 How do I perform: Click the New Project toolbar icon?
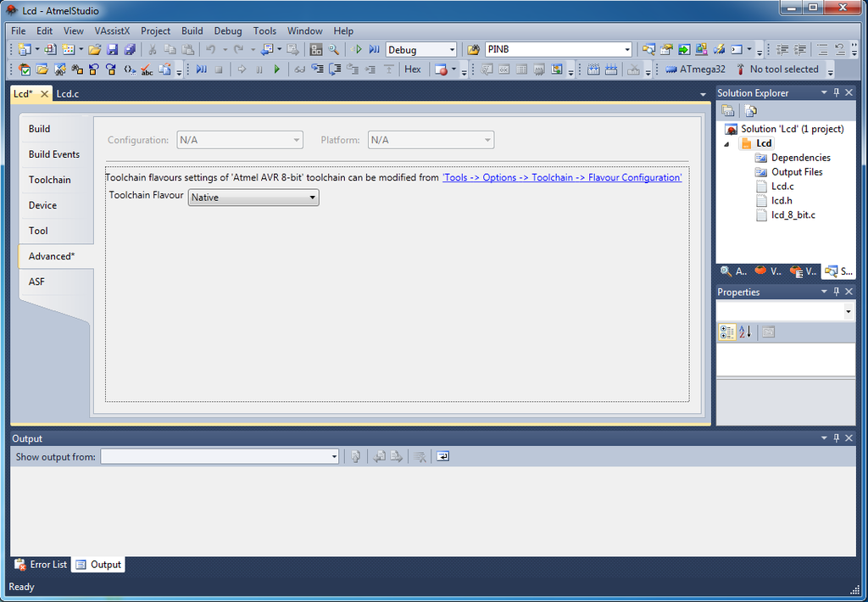(25, 49)
